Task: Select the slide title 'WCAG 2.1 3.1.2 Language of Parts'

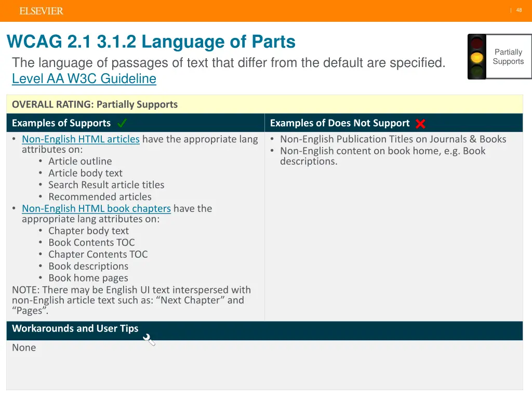Action: 151,42
